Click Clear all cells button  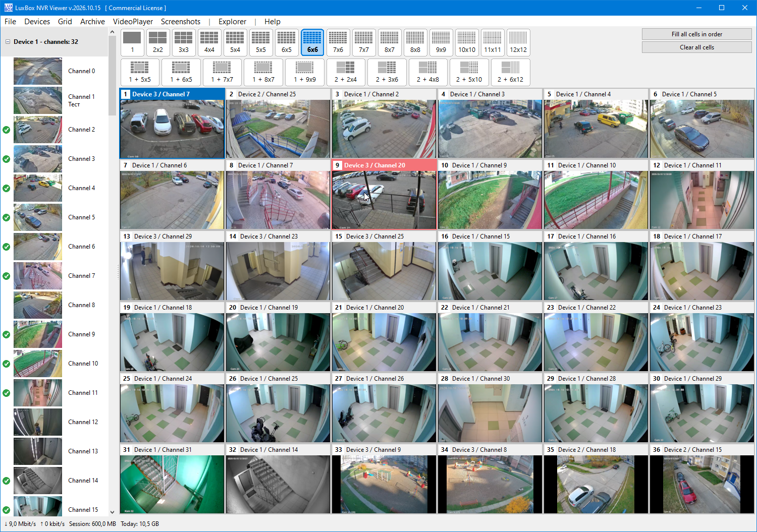(x=697, y=47)
